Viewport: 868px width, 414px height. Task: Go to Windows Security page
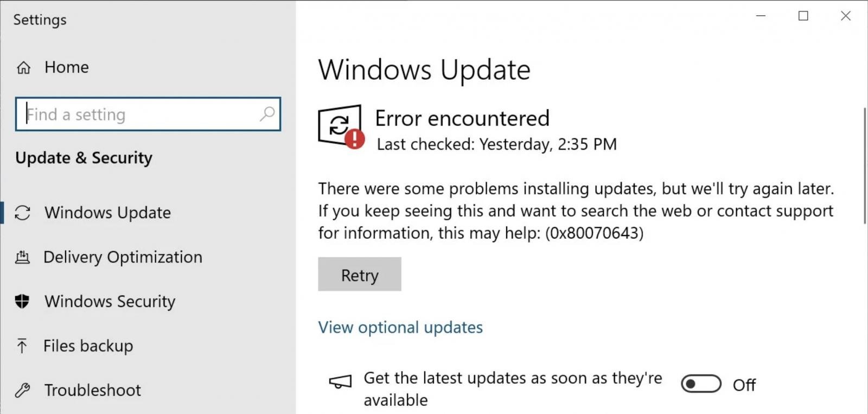110,301
